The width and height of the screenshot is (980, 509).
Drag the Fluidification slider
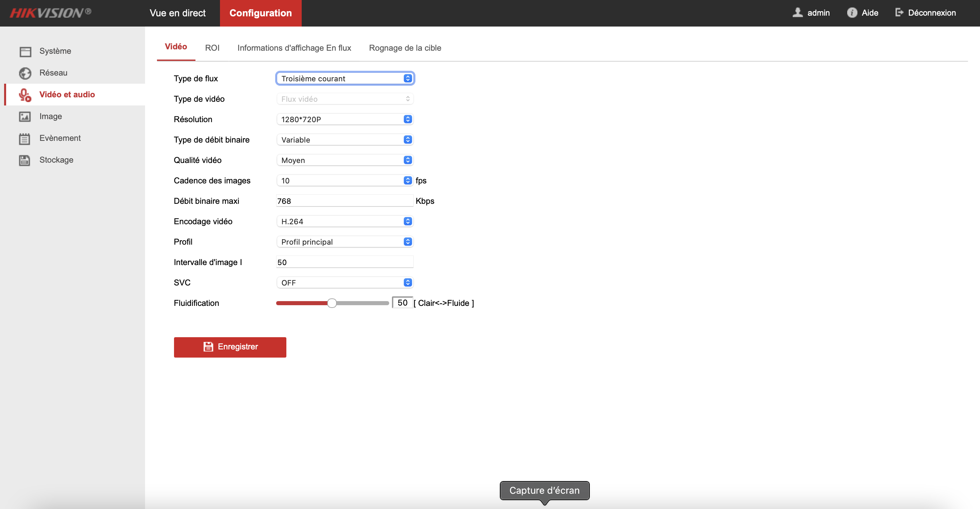331,303
